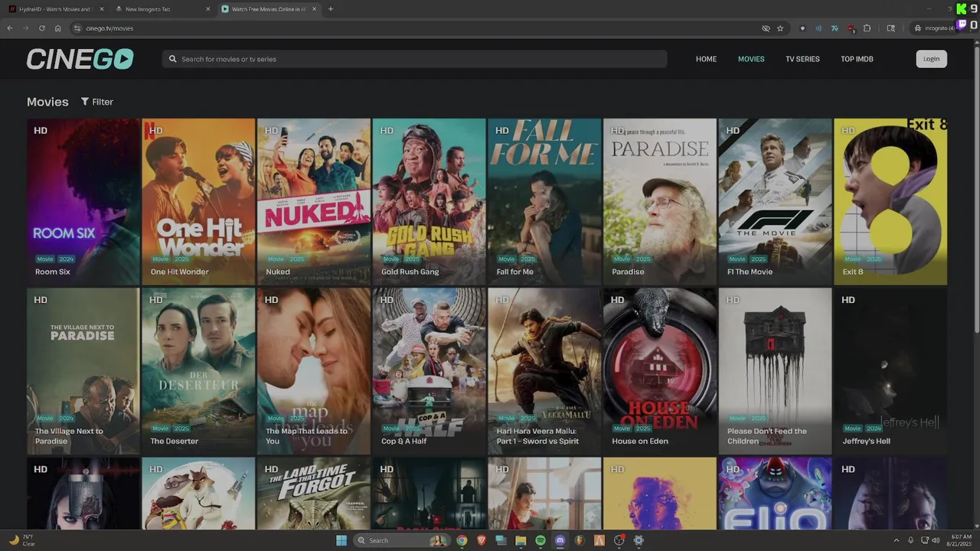Screen dimensions: 980x551
Task: Go to HOME in navigation menu
Action: click(x=706, y=59)
